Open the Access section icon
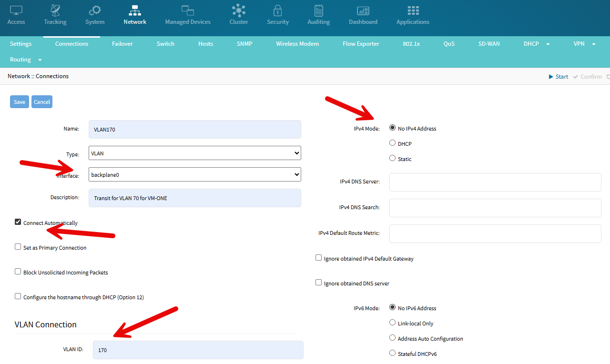 (x=16, y=10)
